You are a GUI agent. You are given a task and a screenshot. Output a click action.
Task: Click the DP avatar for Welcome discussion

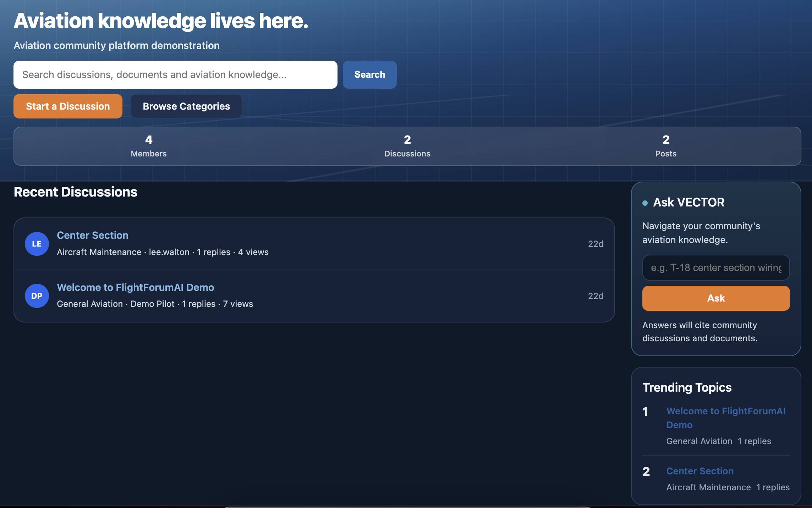tap(37, 296)
